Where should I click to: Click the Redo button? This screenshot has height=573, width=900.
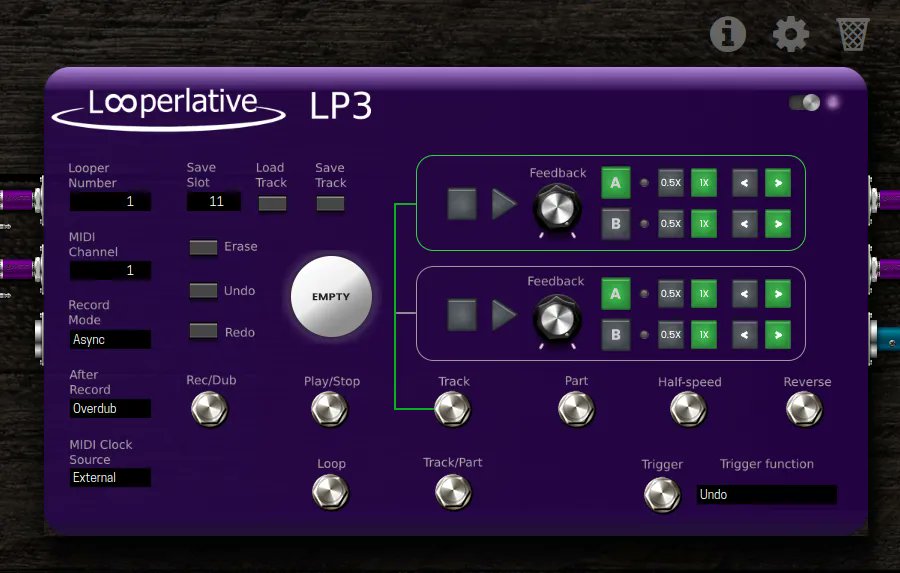(x=203, y=331)
